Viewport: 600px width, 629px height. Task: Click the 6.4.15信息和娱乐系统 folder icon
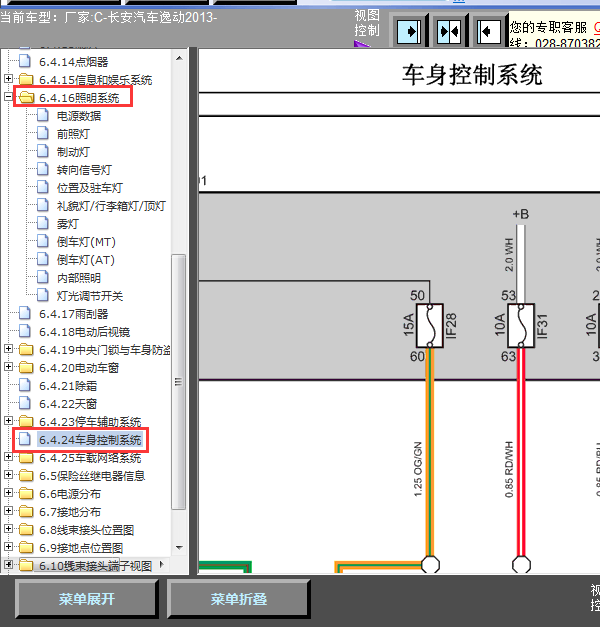26,79
